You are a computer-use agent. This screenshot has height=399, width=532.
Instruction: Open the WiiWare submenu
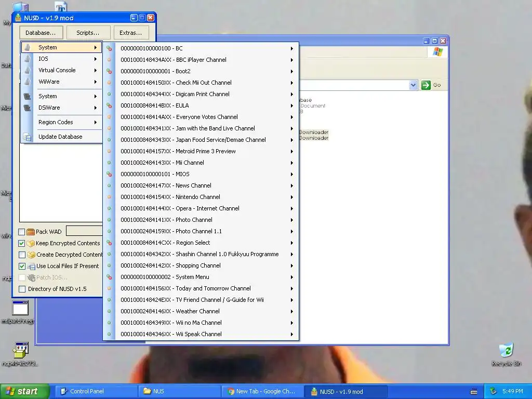(61, 82)
